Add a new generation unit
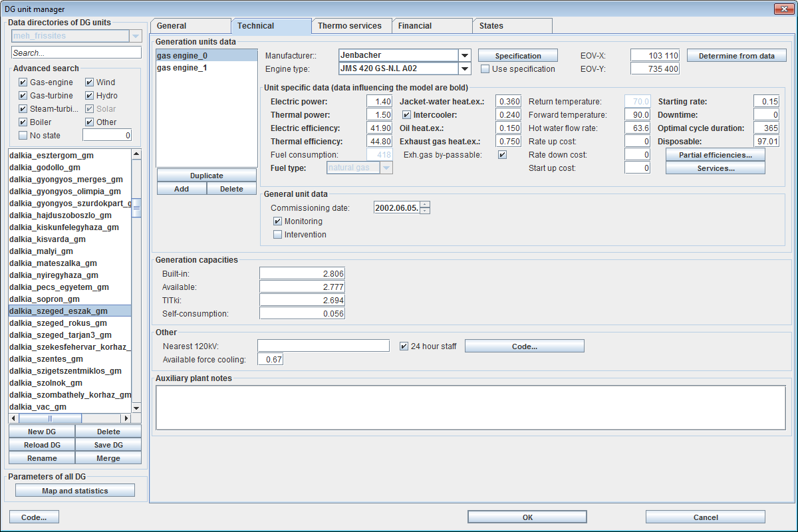 [x=182, y=189]
